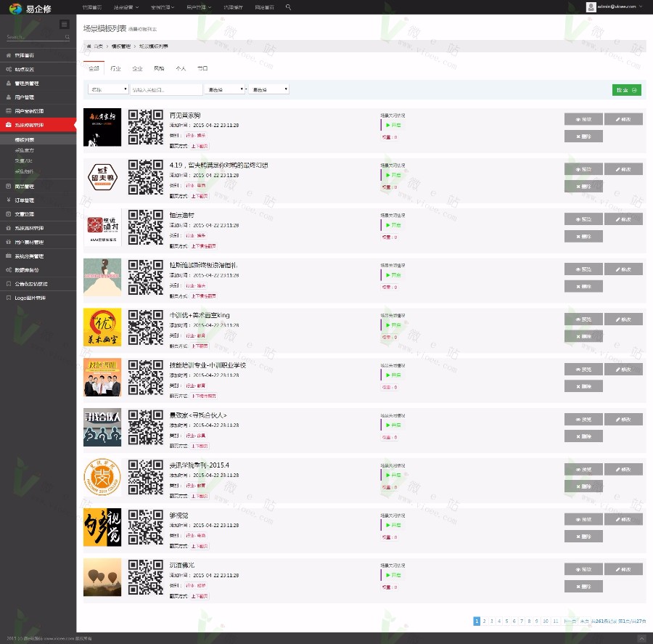653x644 pixels.
Task: Select the 全部 tab
Action: [94, 68]
